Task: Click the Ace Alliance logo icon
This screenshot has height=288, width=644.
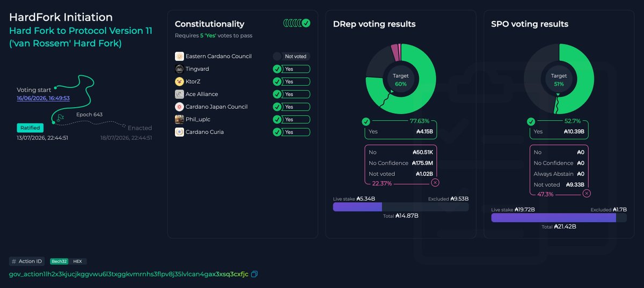Action: (179, 94)
